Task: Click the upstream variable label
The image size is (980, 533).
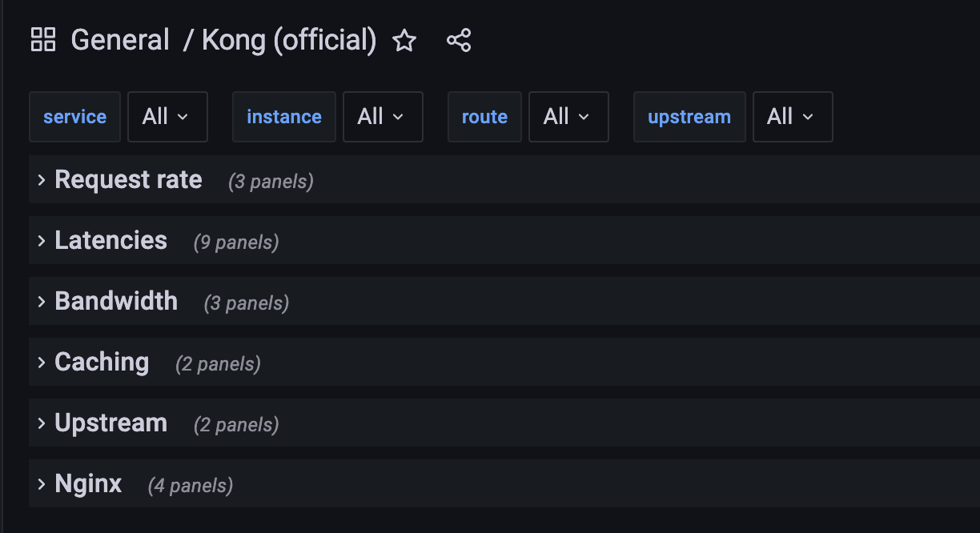Action: [689, 117]
